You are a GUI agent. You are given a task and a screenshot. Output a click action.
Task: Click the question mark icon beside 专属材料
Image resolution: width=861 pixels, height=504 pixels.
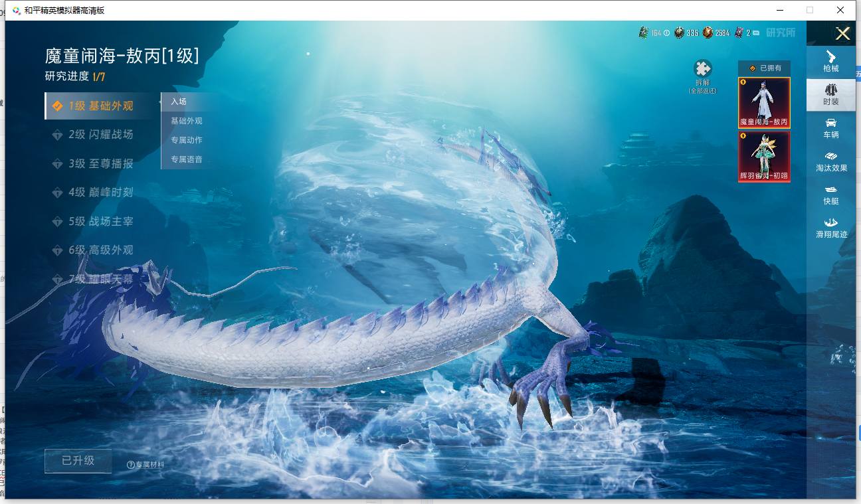(131, 465)
